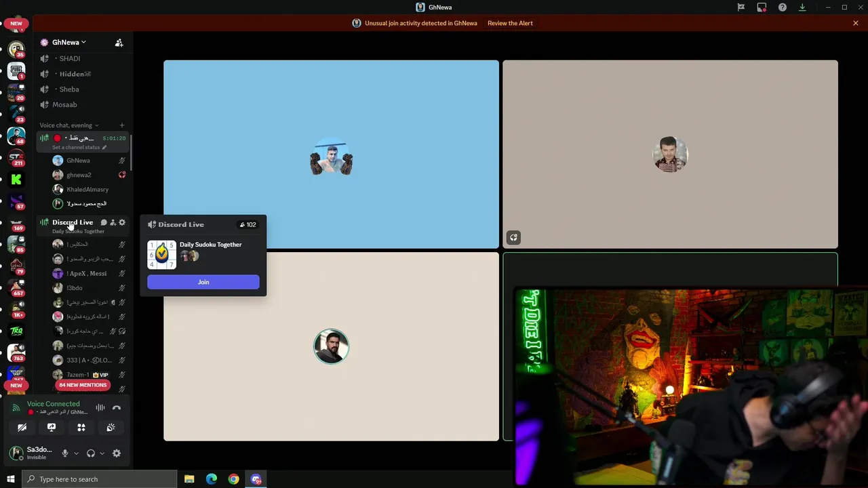This screenshot has width=868, height=488.
Task: Click Daily Sudoku Together activity thumbnail
Action: (x=161, y=255)
